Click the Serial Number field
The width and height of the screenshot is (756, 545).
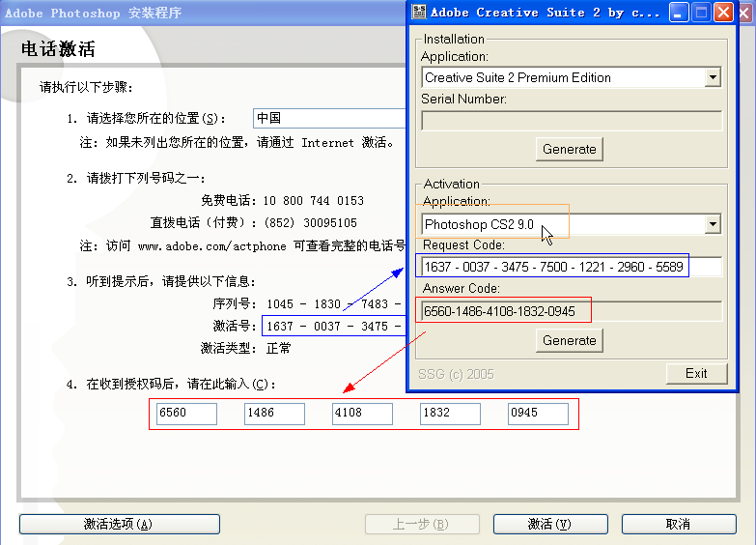(571, 121)
